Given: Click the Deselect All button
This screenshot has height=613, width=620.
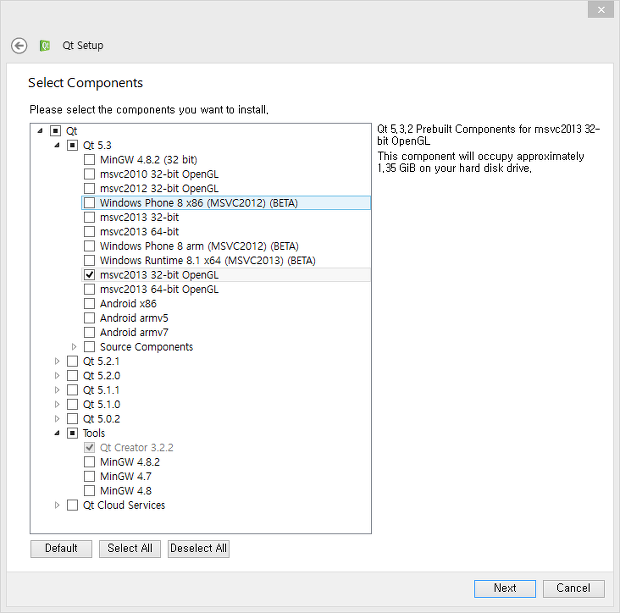Looking at the screenshot, I should [198, 549].
